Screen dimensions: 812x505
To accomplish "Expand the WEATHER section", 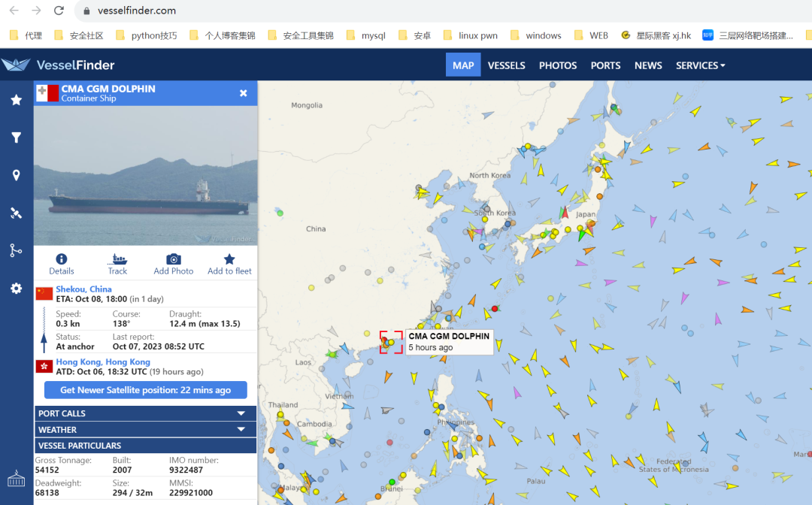I will pyautogui.click(x=146, y=429).
